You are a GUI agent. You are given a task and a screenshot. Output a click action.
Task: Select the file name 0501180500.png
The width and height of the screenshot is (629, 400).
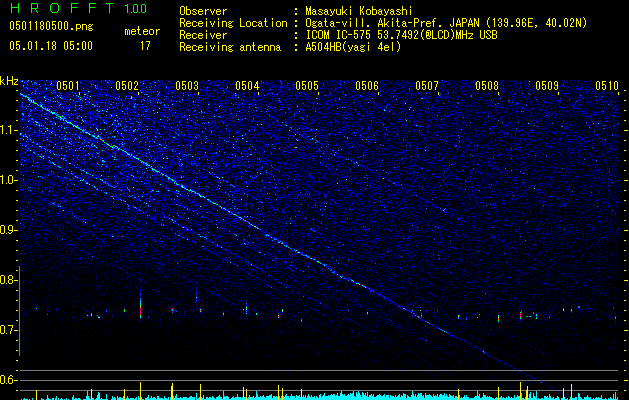pos(51,27)
